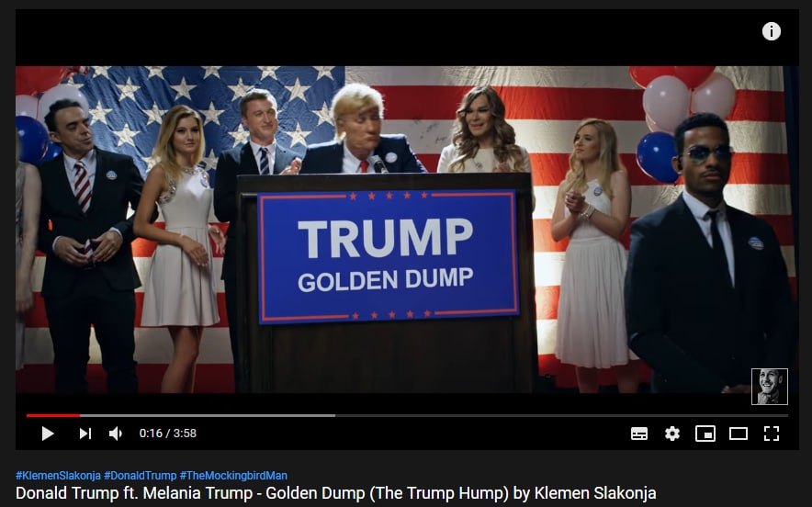812x507 pixels.
Task: Mute the video volume
Action: [116, 434]
